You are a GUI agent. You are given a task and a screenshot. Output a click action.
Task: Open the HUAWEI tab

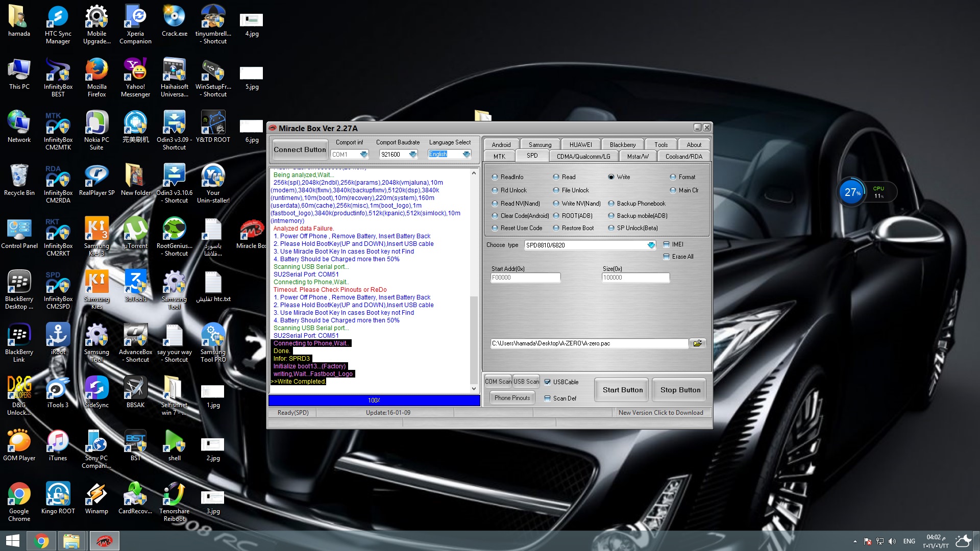click(x=581, y=144)
